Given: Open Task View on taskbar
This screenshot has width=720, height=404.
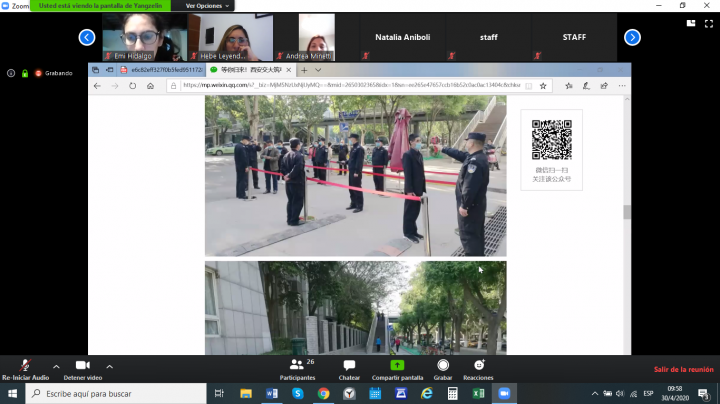Looking at the screenshot, I should coord(219,393).
